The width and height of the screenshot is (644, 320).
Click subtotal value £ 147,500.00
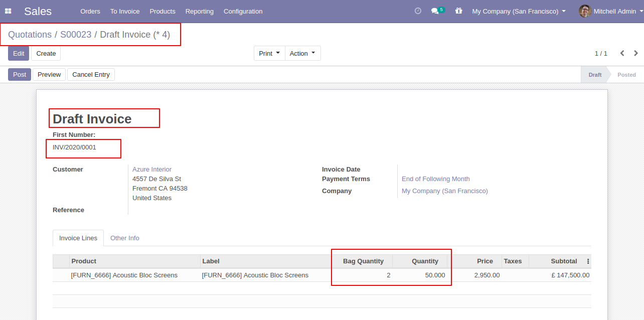click(570, 275)
